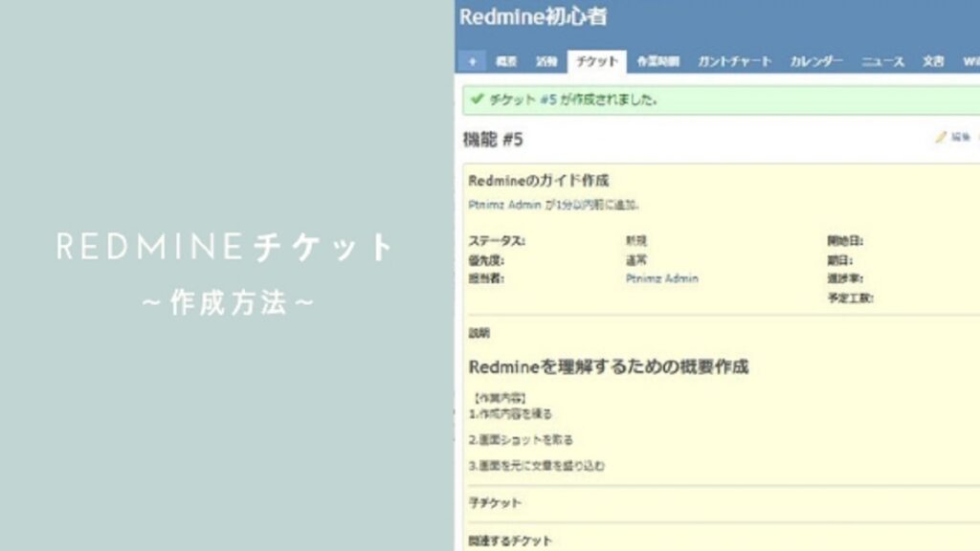This screenshot has height=551, width=980.
Task: Select the active チケット (Issues) tab
Action: click(x=595, y=59)
